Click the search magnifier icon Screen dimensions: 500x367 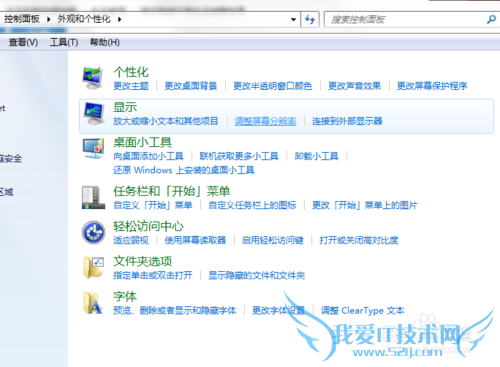(x=491, y=20)
